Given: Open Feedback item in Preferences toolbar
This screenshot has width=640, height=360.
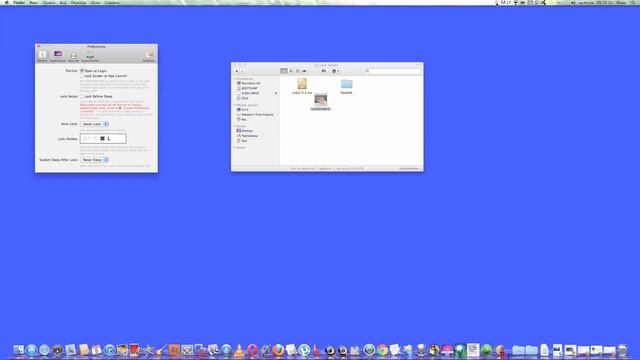Looking at the screenshot, I should click(x=149, y=56).
